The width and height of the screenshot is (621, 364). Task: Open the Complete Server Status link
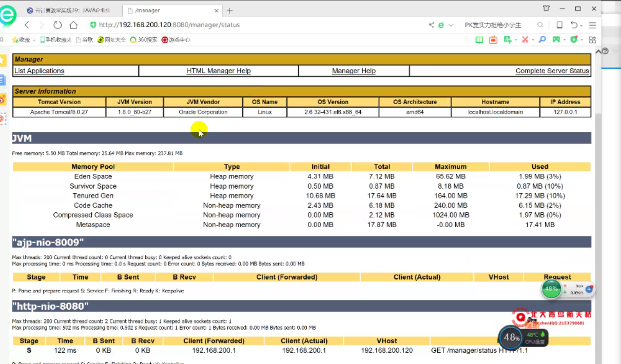552,71
